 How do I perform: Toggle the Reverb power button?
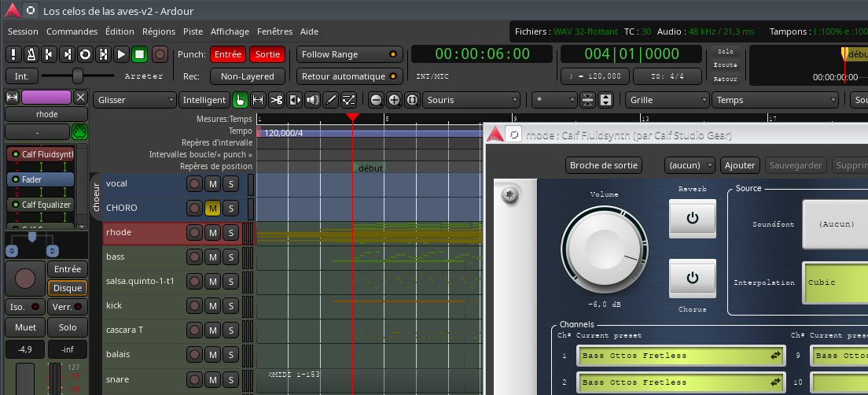point(692,218)
